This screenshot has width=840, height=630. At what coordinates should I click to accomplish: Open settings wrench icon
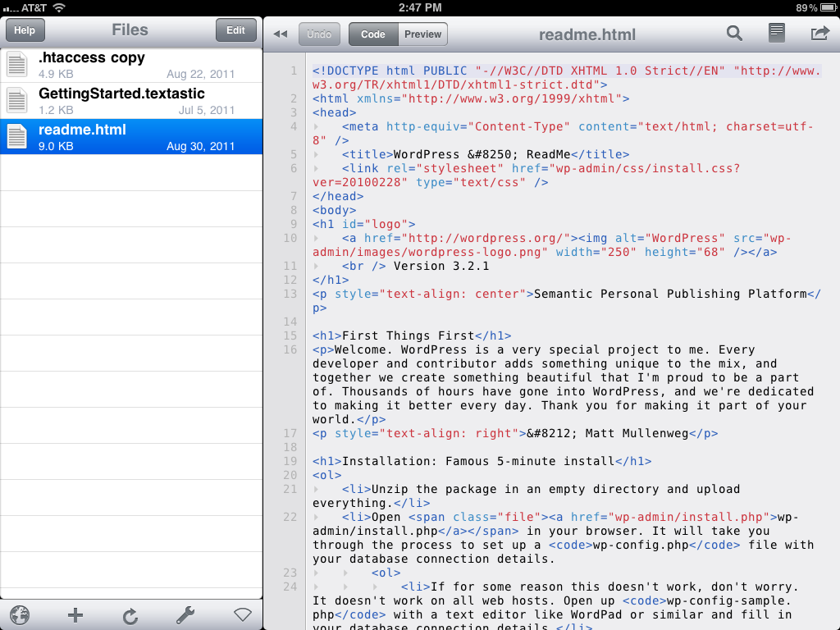(x=185, y=615)
